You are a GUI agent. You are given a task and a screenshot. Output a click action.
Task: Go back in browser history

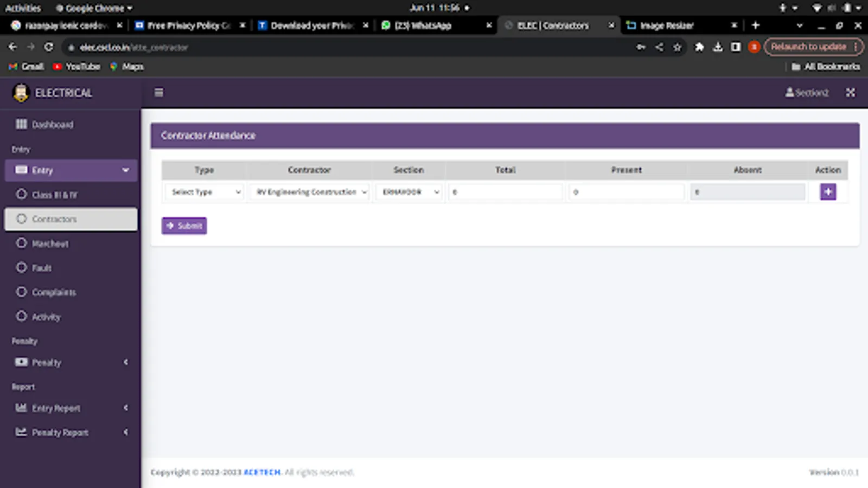[12, 47]
